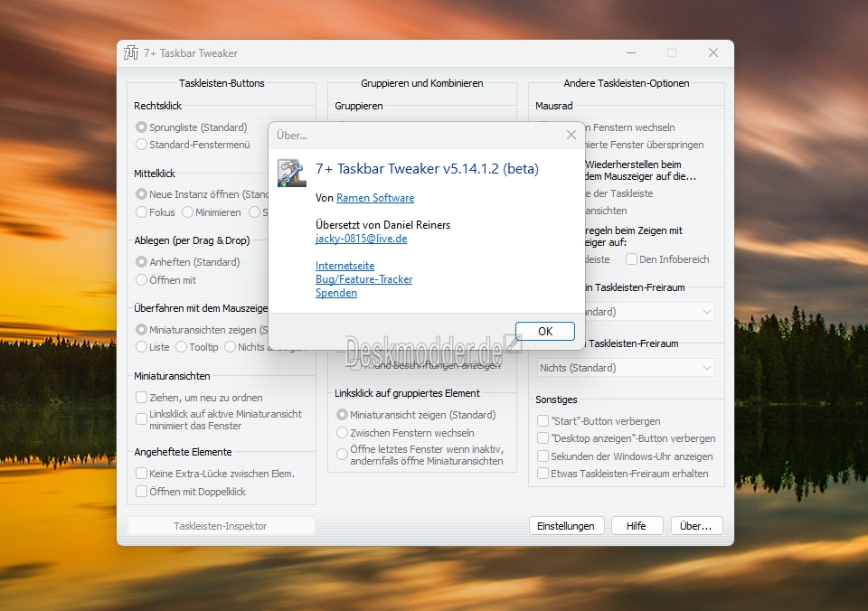This screenshot has height=611, width=868.
Task: Open the Internetseite link
Action: 344,266
